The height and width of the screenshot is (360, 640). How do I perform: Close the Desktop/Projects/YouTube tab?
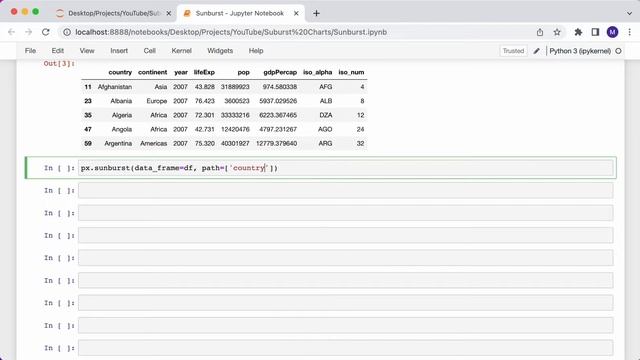click(169, 13)
